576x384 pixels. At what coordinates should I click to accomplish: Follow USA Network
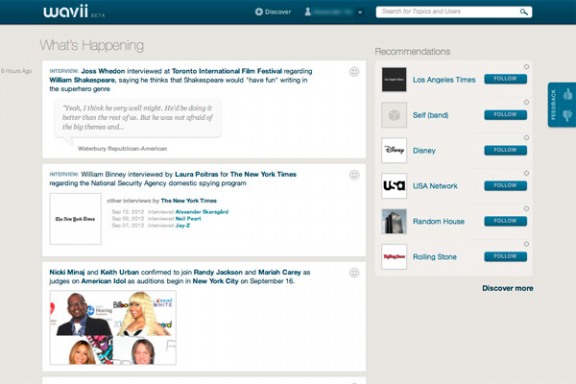click(x=505, y=186)
